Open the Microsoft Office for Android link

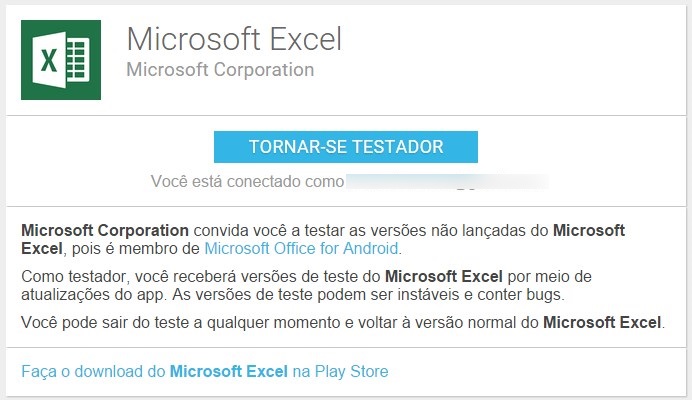(301, 249)
